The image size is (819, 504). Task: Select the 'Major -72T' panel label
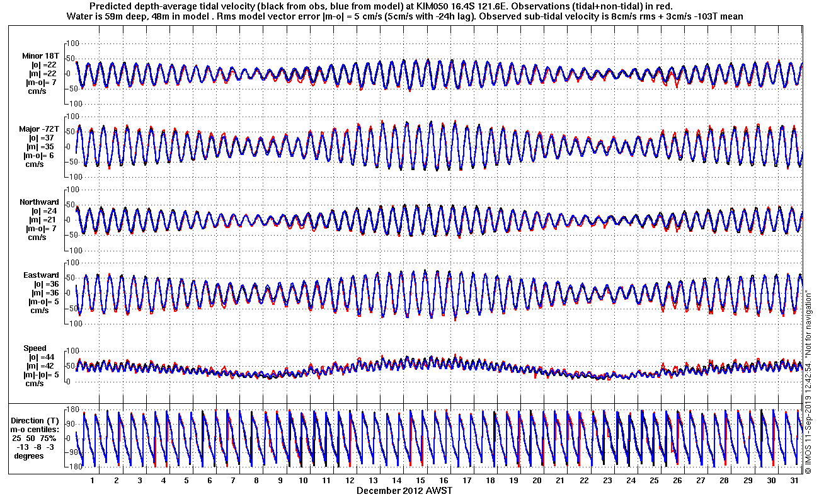click(x=40, y=129)
